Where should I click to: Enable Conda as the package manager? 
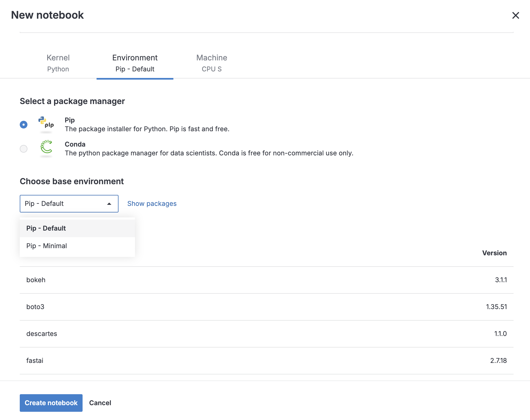24,149
